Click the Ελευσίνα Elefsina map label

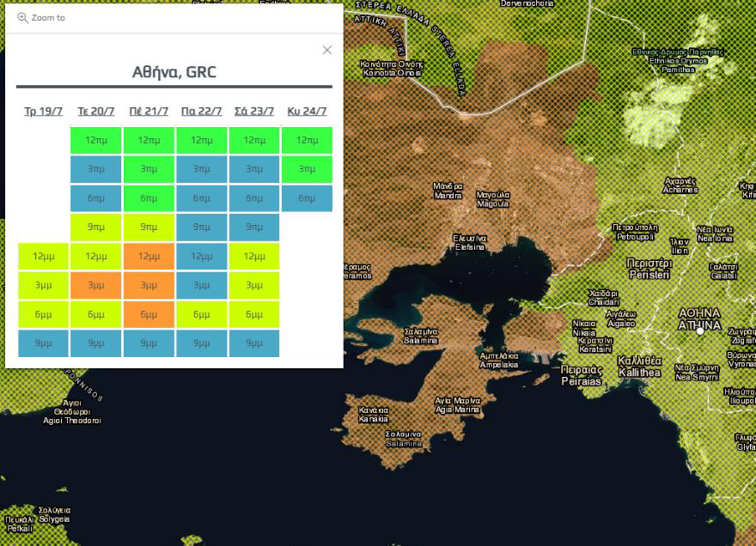click(470, 242)
